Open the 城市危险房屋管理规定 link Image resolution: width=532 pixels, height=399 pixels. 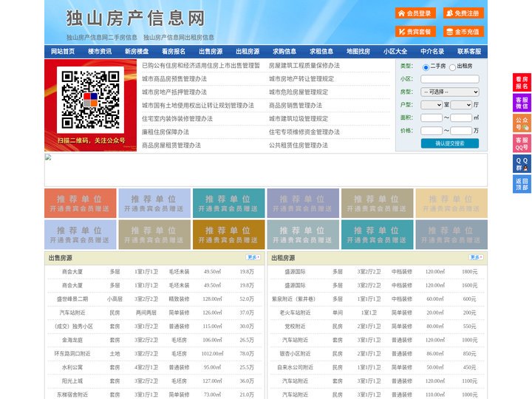(299, 92)
